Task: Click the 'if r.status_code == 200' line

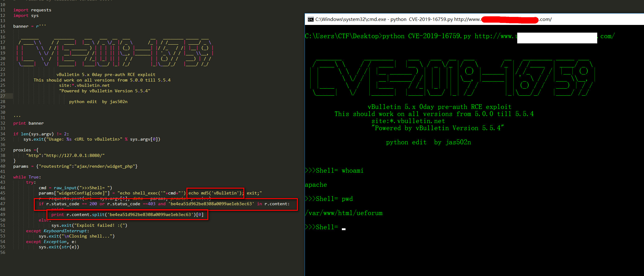Action: click(x=164, y=204)
